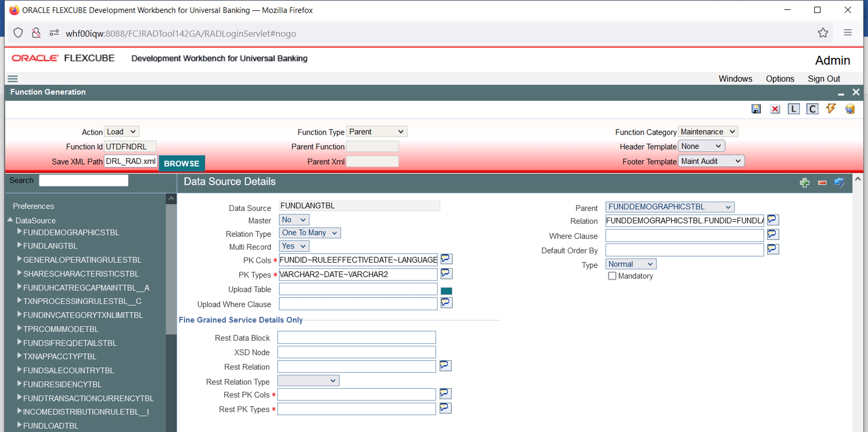Open the Relation Type dropdown
This screenshot has height=432, width=868.
309,233
